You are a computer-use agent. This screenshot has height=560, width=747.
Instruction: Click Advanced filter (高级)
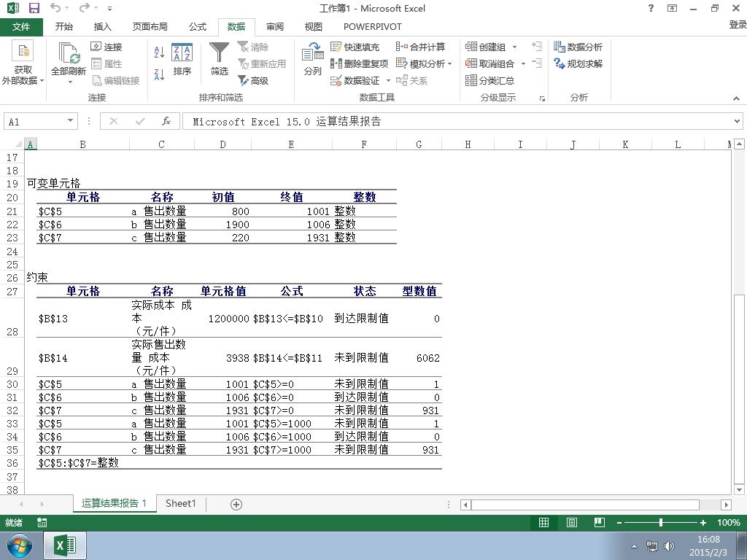coord(253,80)
